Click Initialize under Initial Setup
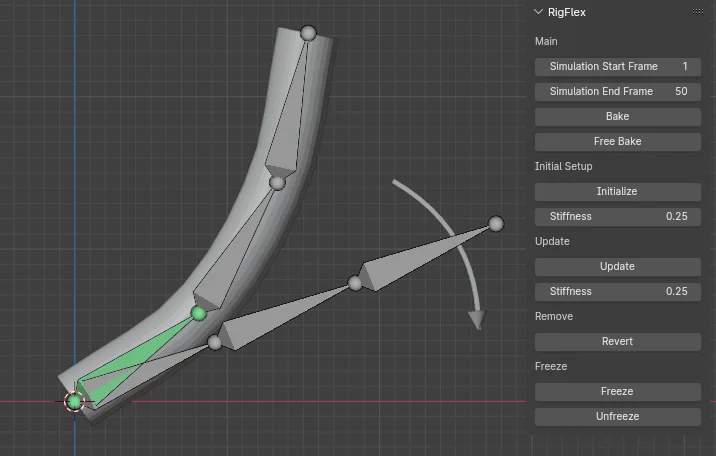 pos(617,191)
